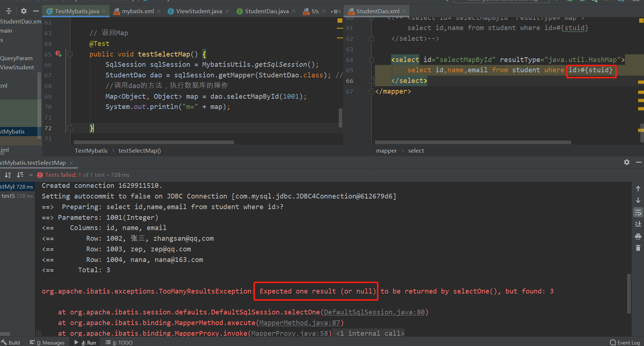Image resolution: width=644 pixels, height=346 pixels.
Task: Open ViewStudent.java editor tab
Action: click(199, 11)
